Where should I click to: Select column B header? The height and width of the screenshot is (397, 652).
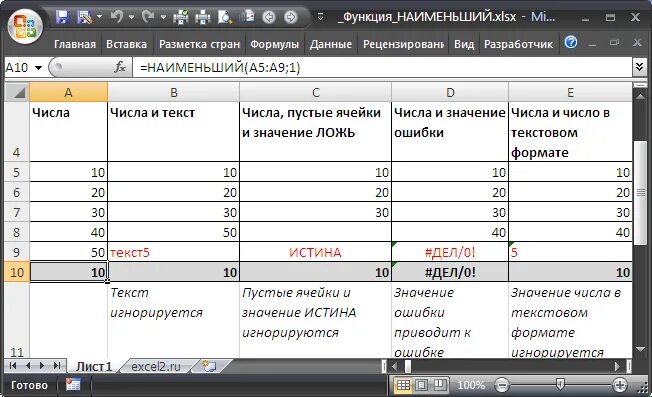[174, 92]
